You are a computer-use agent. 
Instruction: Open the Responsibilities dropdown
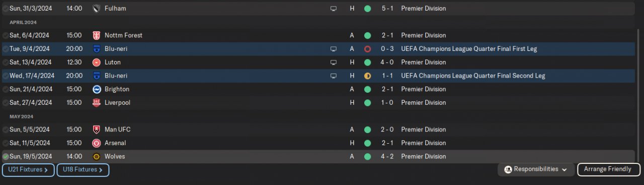coord(536,169)
